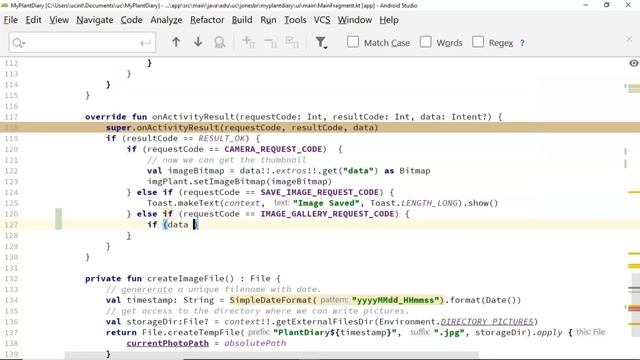Viewport: 640px width, 360px height.
Task: Open the Edit menu
Action: [x=33, y=20]
